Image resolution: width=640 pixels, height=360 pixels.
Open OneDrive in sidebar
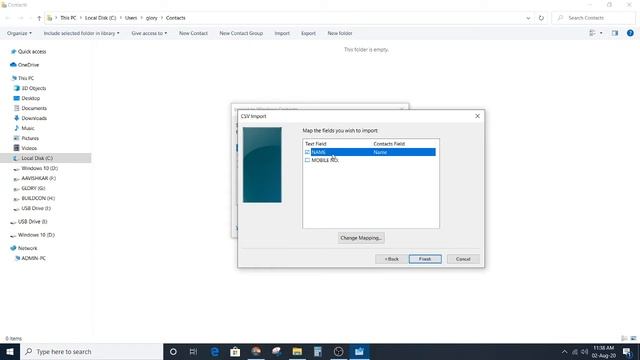pos(28,65)
